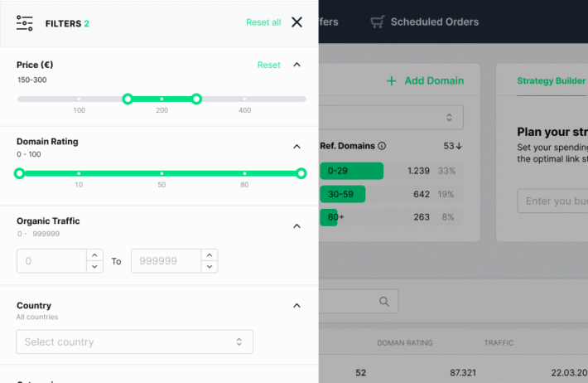The image size is (588, 383).
Task: Click the Scheduled Orders cart icon
Action: click(x=378, y=22)
